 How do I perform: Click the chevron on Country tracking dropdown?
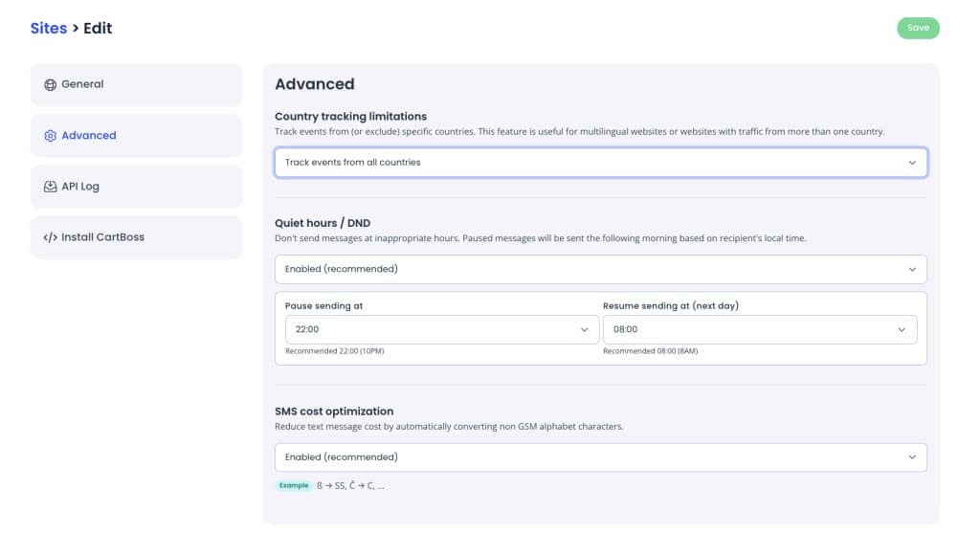(912, 163)
